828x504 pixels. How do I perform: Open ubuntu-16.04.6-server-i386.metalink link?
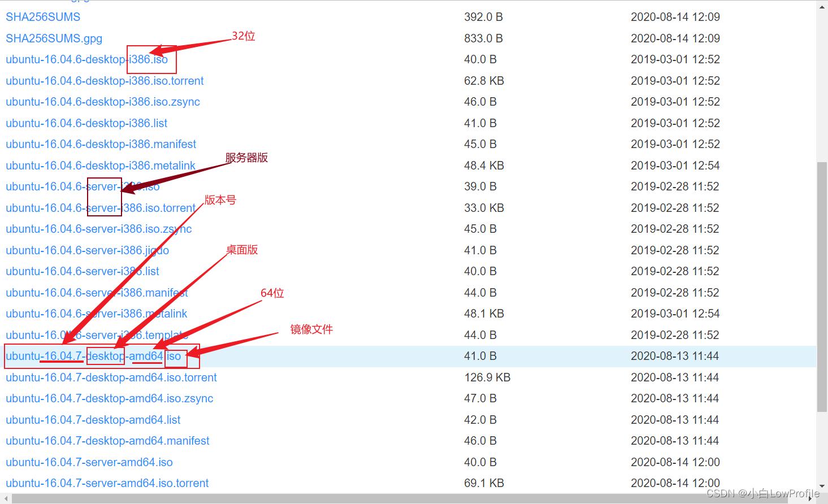[97, 314]
